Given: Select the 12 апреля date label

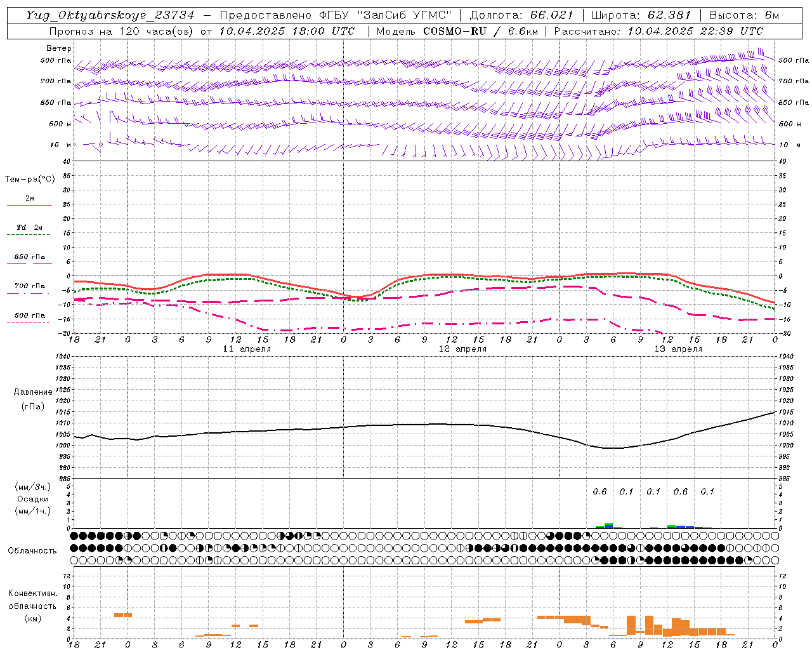Looking at the screenshot, I should point(463,349).
